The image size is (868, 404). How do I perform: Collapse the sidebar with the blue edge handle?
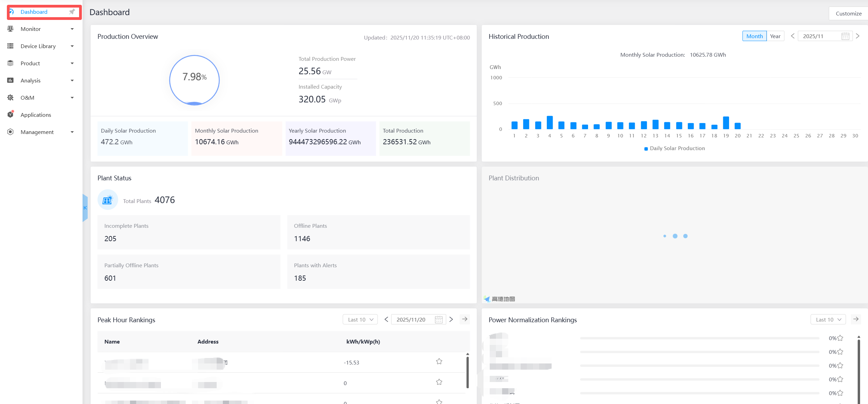pyautogui.click(x=85, y=208)
